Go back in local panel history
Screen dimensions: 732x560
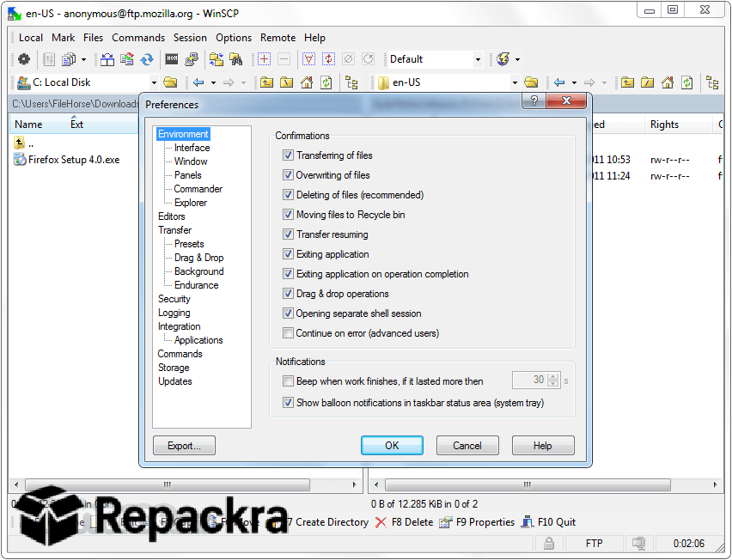pyautogui.click(x=198, y=82)
